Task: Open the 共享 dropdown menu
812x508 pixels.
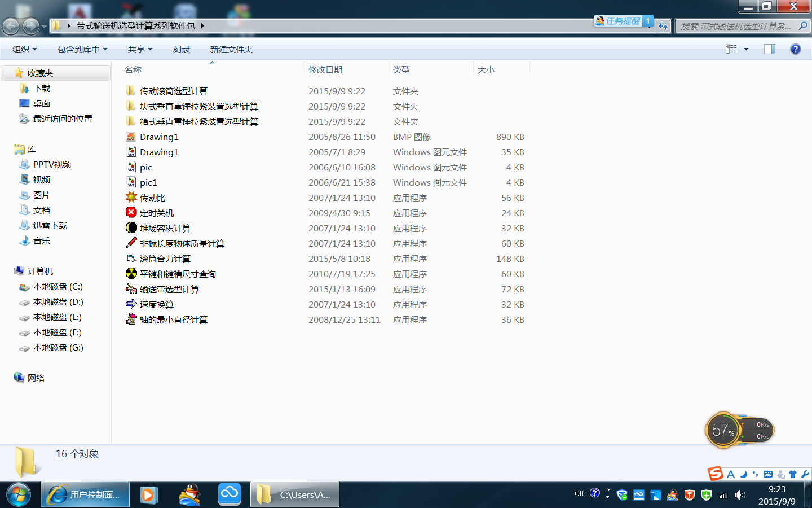Action: coord(140,49)
